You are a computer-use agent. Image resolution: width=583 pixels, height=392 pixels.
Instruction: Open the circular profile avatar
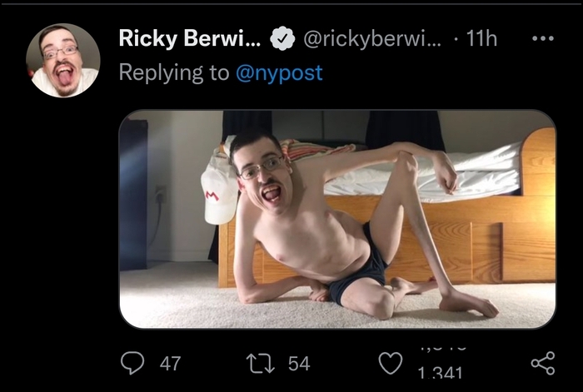point(63,61)
